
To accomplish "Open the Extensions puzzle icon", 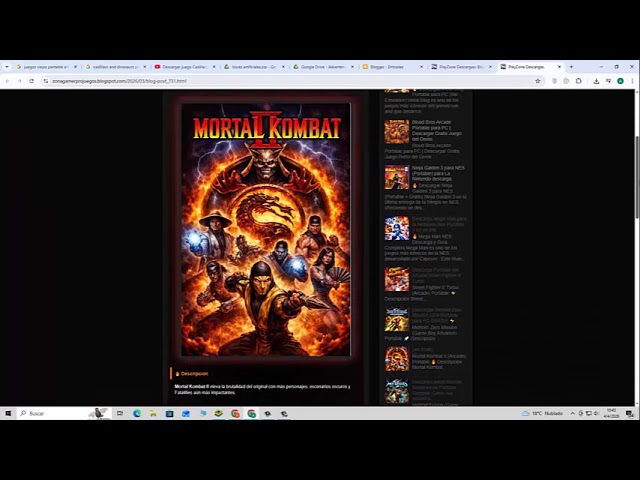I will click(578, 81).
